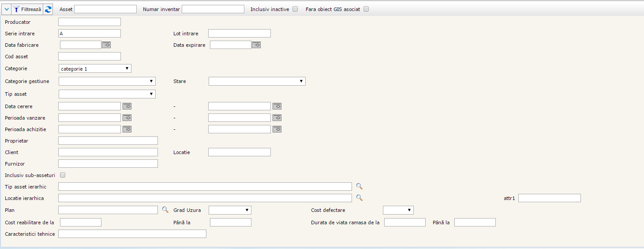Click the magnifier icon next to Plan
Viewport: 644px width, 249px height.
coord(165,210)
